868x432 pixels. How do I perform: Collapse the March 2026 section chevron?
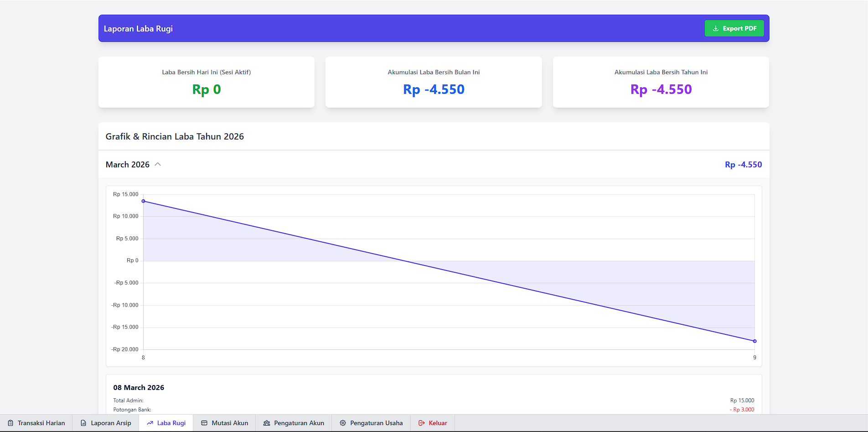tap(158, 164)
